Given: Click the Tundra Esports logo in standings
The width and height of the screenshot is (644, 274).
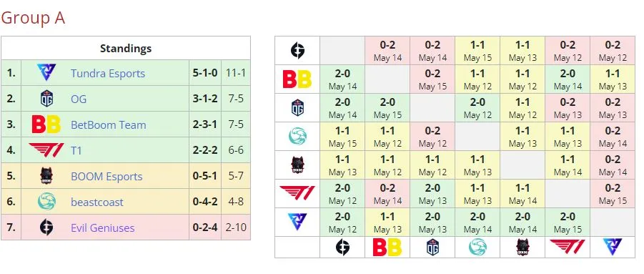Looking at the screenshot, I should pos(46,73).
